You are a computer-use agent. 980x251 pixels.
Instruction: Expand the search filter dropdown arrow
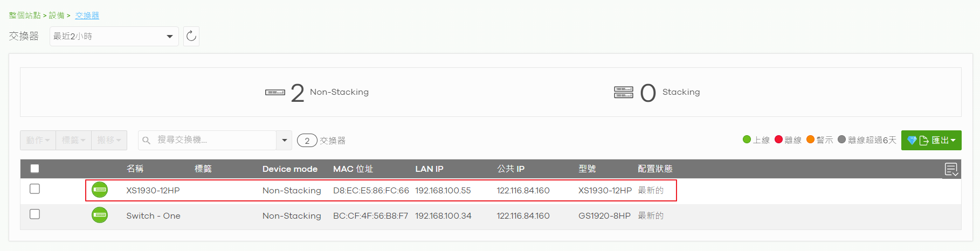pos(284,140)
